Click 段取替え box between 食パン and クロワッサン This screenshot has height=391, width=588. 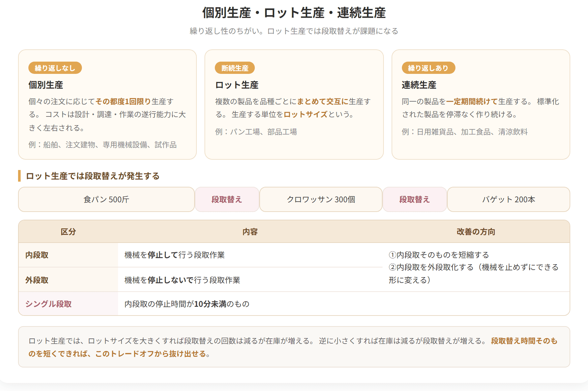click(227, 200)
